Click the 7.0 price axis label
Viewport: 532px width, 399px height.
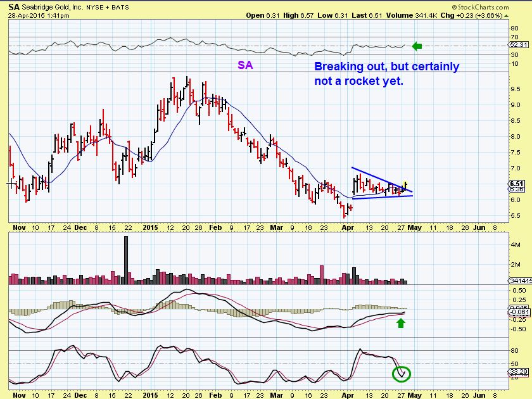pyautogui.click(x=515, y=168)
